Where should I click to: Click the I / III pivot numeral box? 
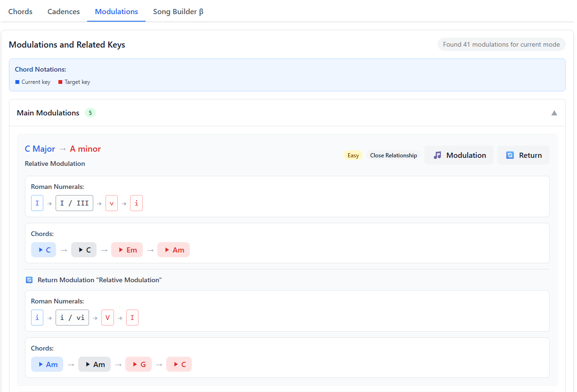[74, 203]
